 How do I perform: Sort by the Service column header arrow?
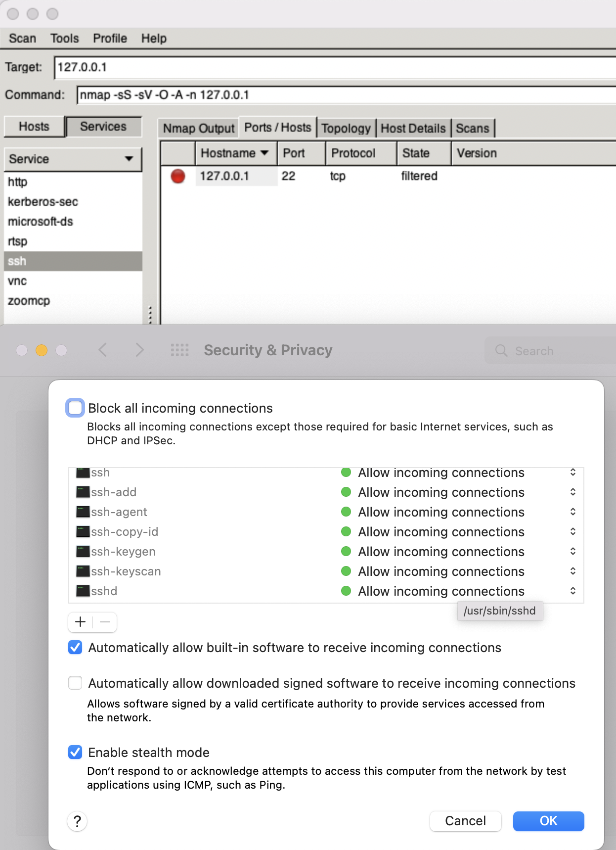click(x=129, y=159)
